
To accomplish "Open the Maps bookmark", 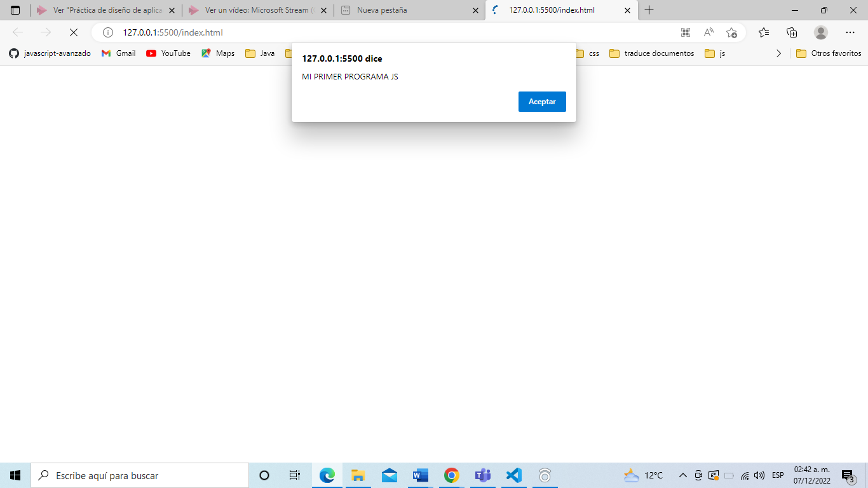I will tap(218, 53).
